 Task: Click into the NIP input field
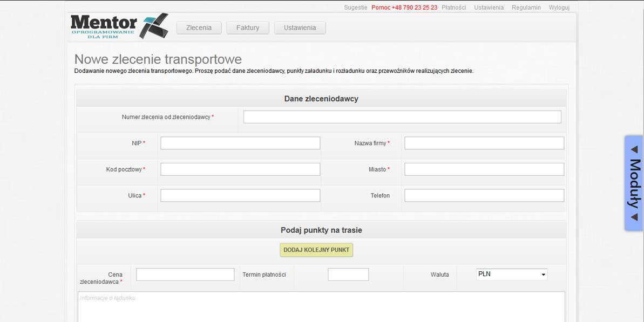point(240,143)
